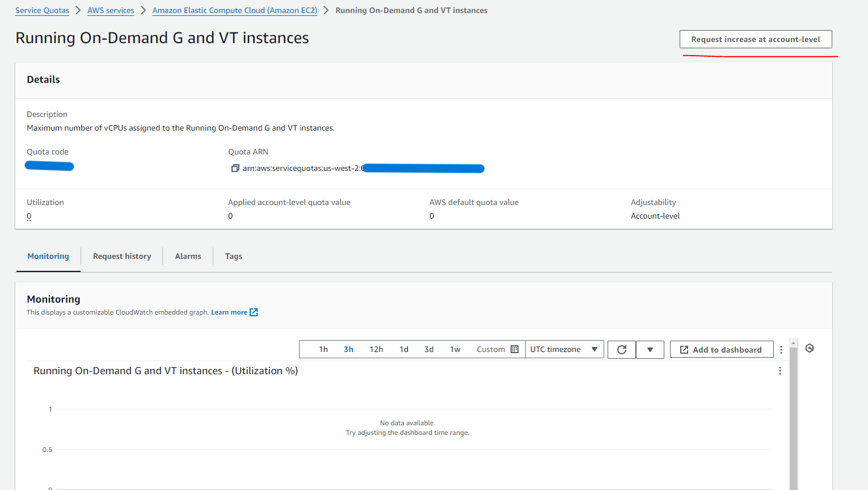Open the Service Quotas breadcrumb link

42,10
